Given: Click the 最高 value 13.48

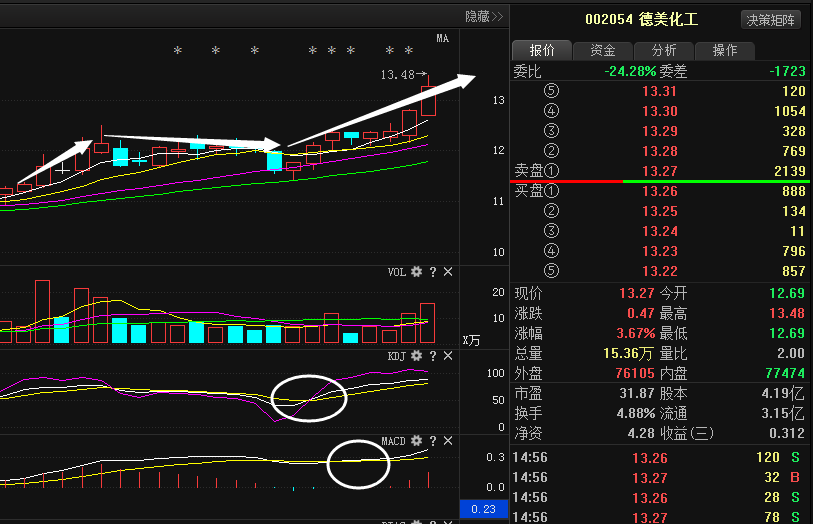Looking at the screenshot, I should (x=787, y=314).
